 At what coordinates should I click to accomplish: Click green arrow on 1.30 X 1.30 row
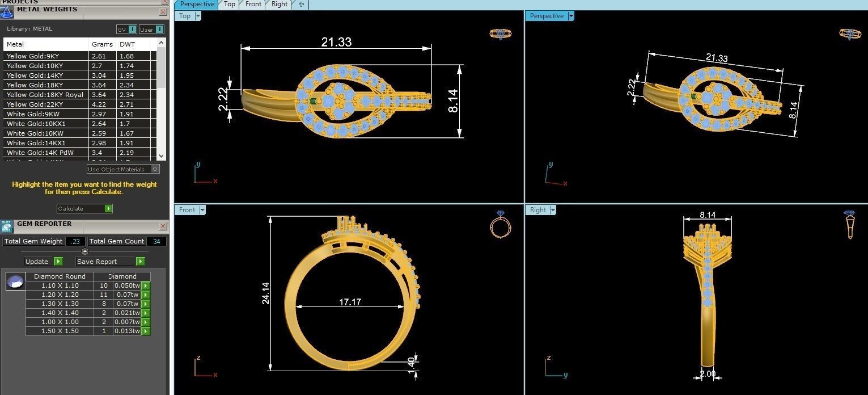click(x=146, y=304)
